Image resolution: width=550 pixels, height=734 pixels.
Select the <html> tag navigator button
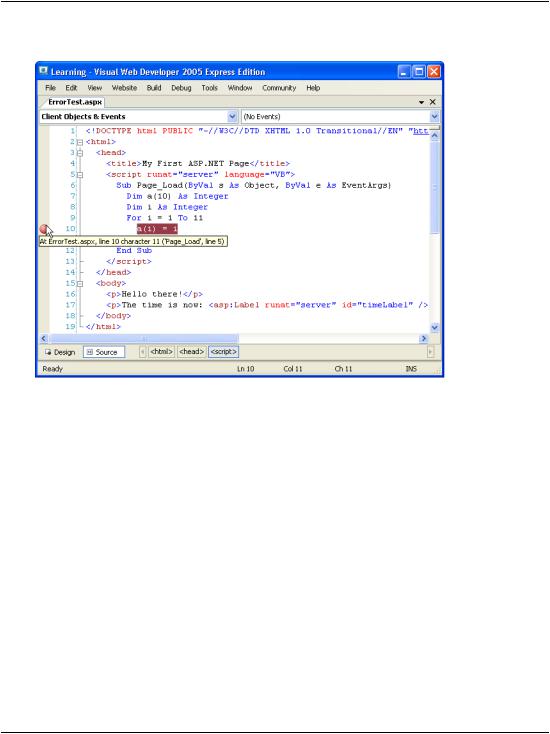click(161, 352)
